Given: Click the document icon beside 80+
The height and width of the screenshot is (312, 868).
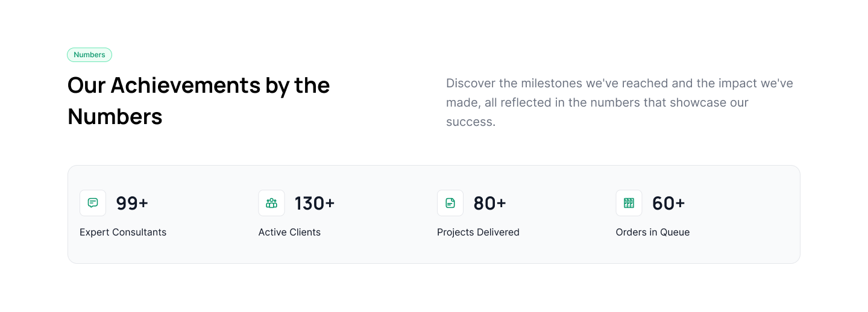Looking at the screenshot, I should [x=450, y=203].
